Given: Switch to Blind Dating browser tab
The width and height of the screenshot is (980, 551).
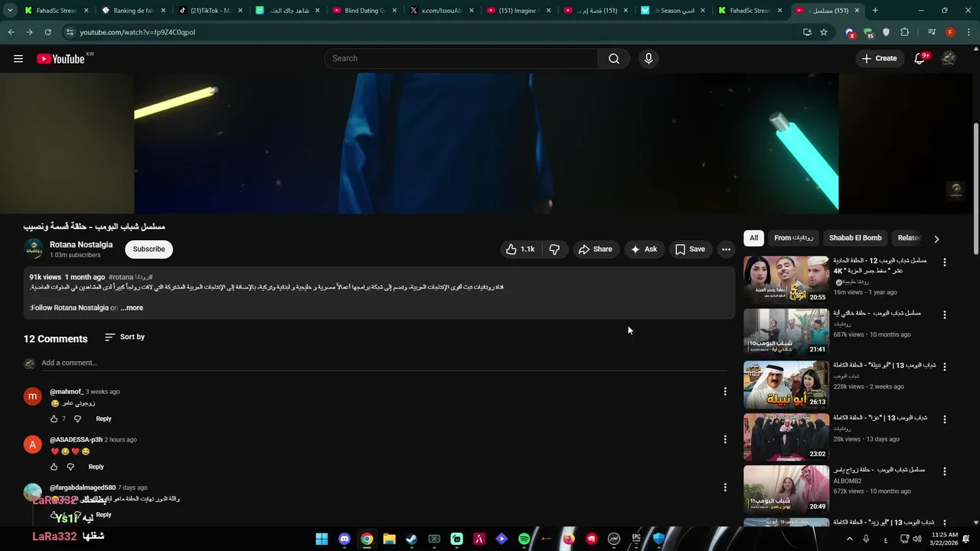Looking at the screenshot, I should pyautogui.click(x=365, y=11).
